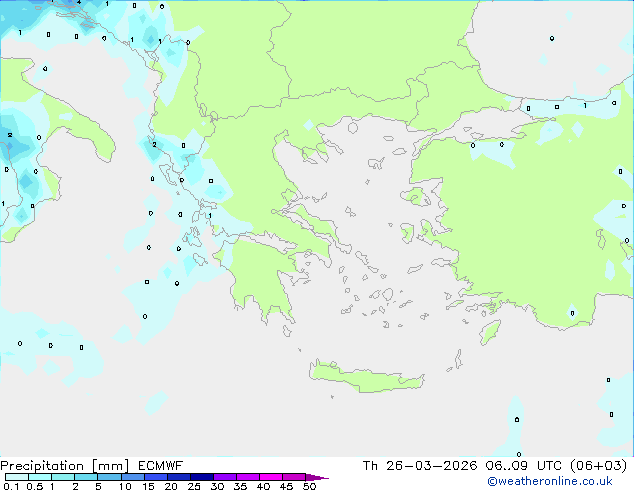The width and height of the screenshot is (634, 490).
Task: Pick the 5–10 mm blue legend swatch
Action: tap(109, 477)
